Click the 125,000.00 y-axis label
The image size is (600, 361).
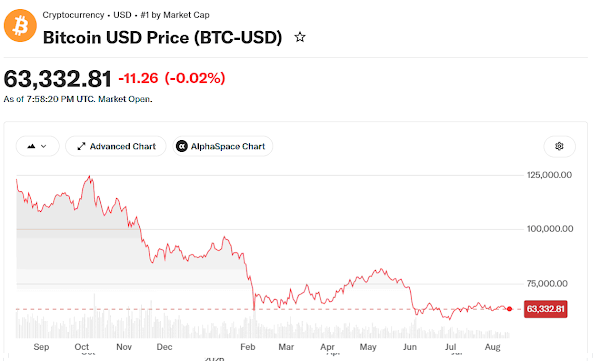pos(549,175)
